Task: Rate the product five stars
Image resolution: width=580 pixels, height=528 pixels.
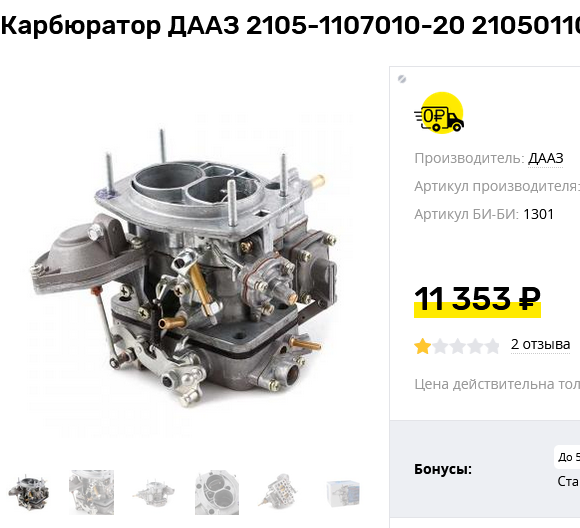Action: point(492,347)
